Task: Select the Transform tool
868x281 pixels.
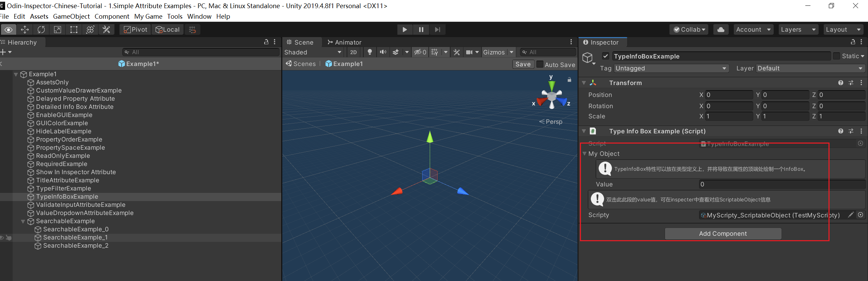Action: (90, 30)
